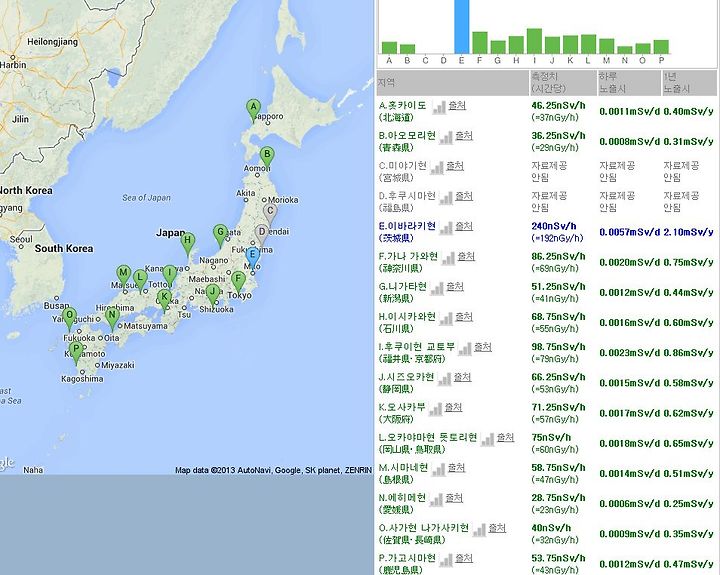Open 출처 link for L.오카야마현 돗토리현
Image resolution: width=720 pixels, height=575 pixels.
505,437
